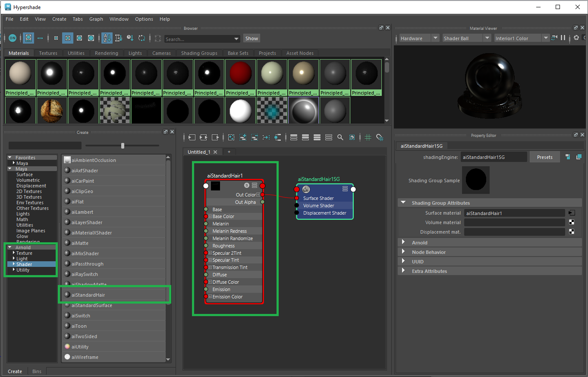Toggle the grid snapping icon in node editor
The width and height of the screenshot is (588, 377).
click(379, 137)
